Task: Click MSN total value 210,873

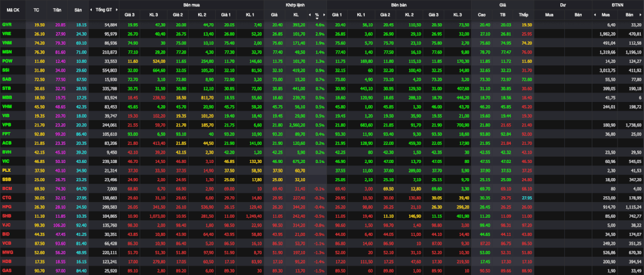Action: (110, 52)
